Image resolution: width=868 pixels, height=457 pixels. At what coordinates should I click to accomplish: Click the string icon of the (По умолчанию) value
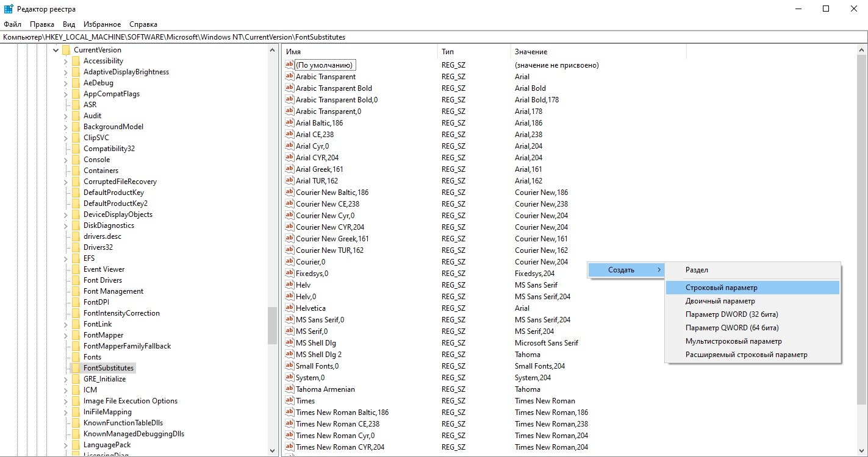[290, 65]
